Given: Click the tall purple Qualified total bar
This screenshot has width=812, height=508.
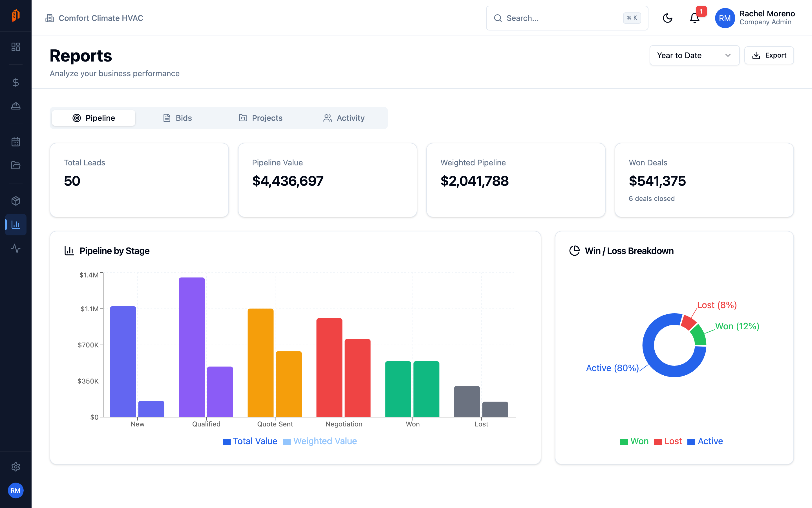Looking at the screenshot, I should click(x=192, y=347).
